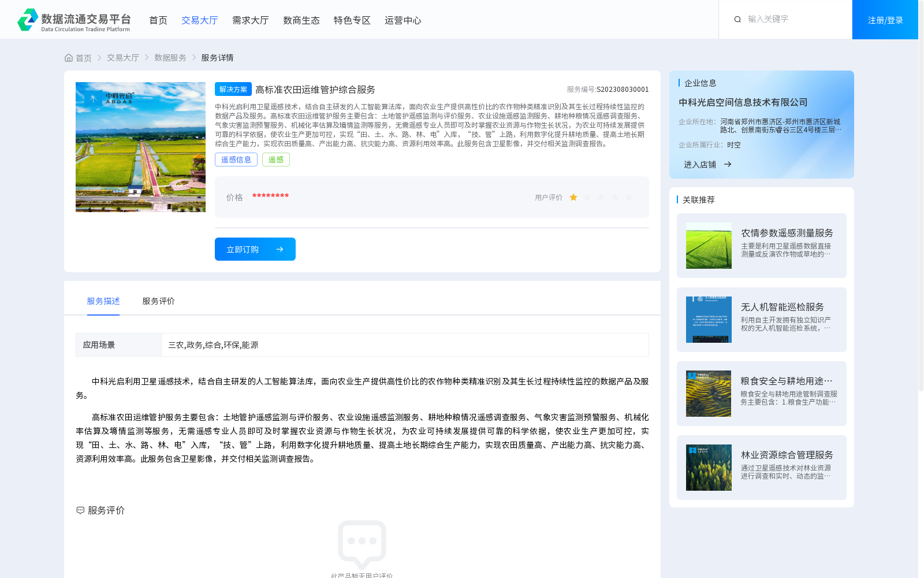Click the 服务详情 breadcrumb text

(x=217, y=58)
